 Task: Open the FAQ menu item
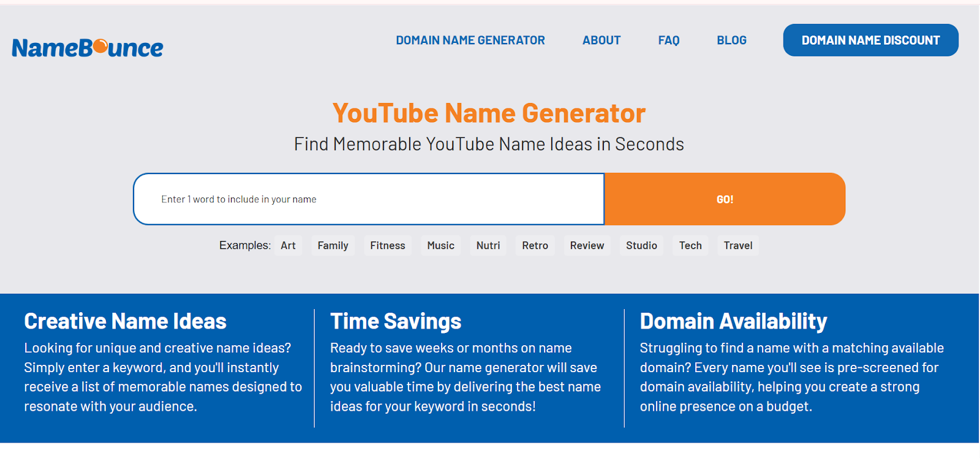pyautogui.click(x=669, y=40)
